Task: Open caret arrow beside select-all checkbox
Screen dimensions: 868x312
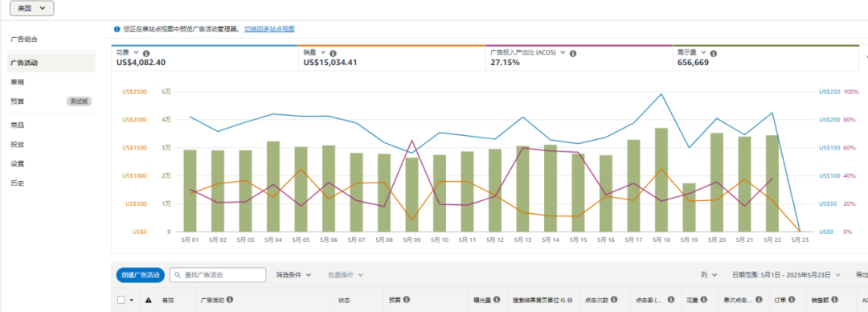Action: [132, 301]
